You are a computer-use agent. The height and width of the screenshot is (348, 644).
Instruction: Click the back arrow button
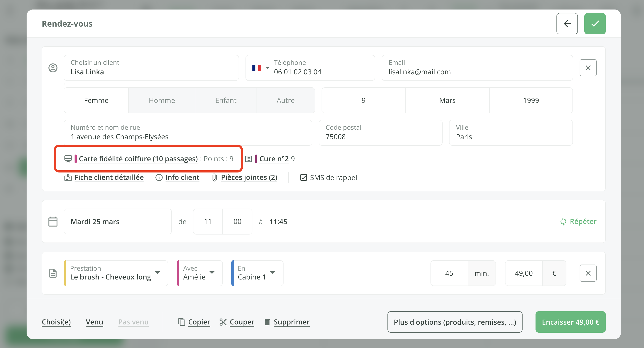pos(567,24)
